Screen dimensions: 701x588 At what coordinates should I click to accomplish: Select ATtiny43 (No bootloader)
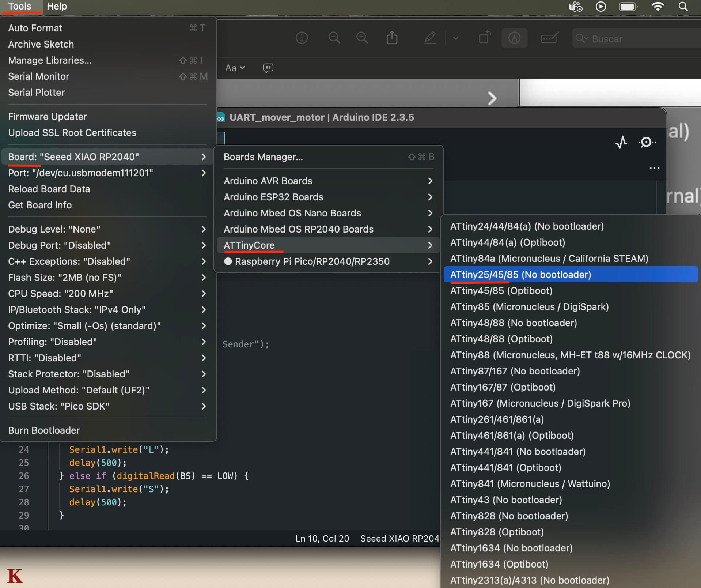click(571, 500)
